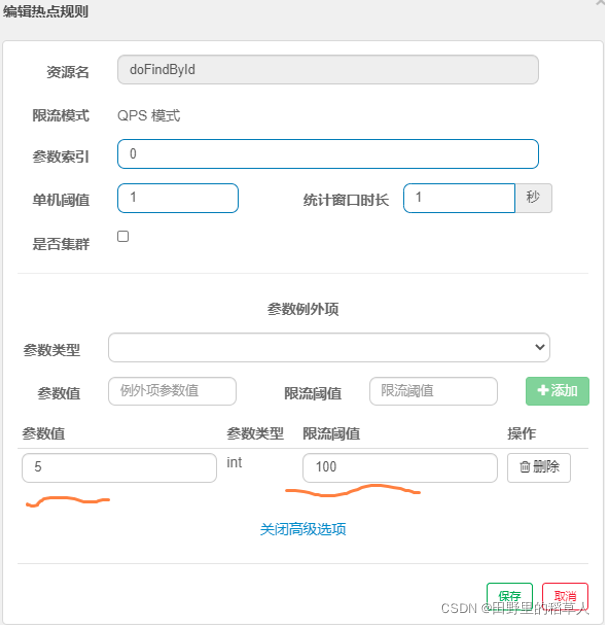Click the 单机阈值 input field
The height and width of the screenshot is (625, 605).
tap(178, 198)
